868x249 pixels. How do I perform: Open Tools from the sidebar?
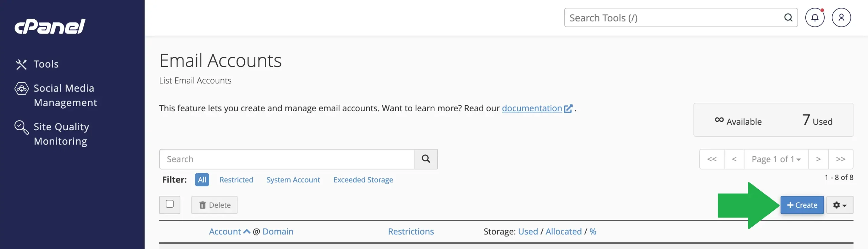[x=46, y=64]
